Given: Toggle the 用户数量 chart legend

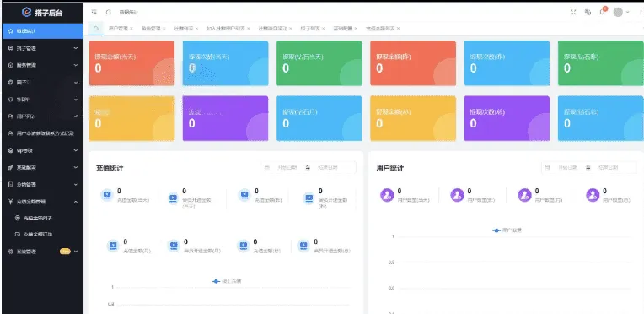Looking at the screenshot, I should 507,230.
